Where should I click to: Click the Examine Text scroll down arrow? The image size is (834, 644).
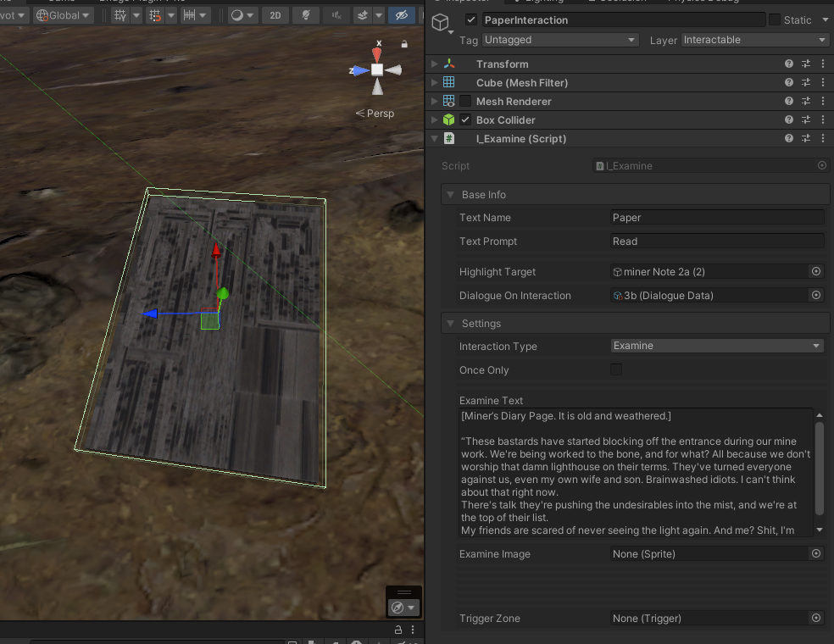point(820,530)
